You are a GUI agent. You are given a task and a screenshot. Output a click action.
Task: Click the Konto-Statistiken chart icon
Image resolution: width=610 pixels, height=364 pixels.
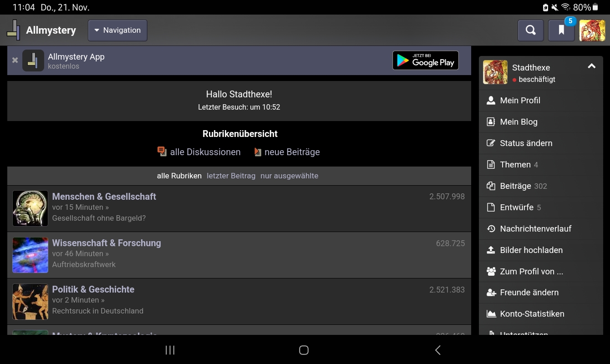[x=491, y=314]
